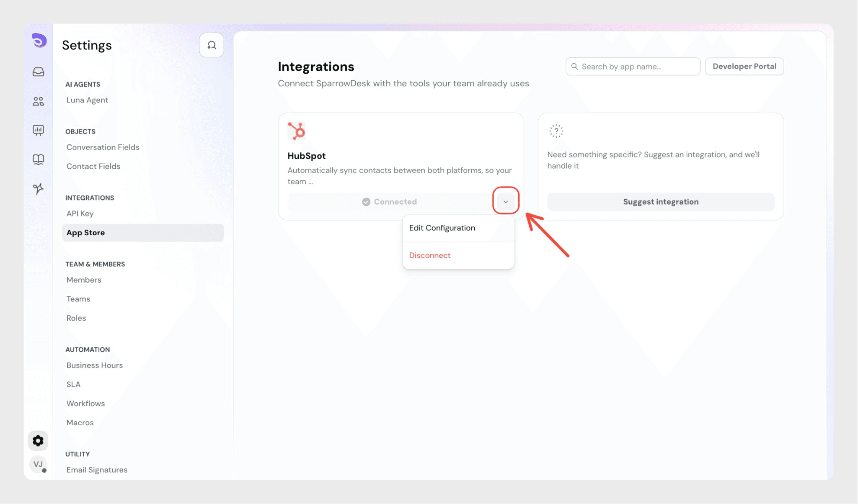The height and width of the screenshot is (504, 858).
Task: Open the contacts people icon
Action: pyautogui.click(x=38, y=101)
